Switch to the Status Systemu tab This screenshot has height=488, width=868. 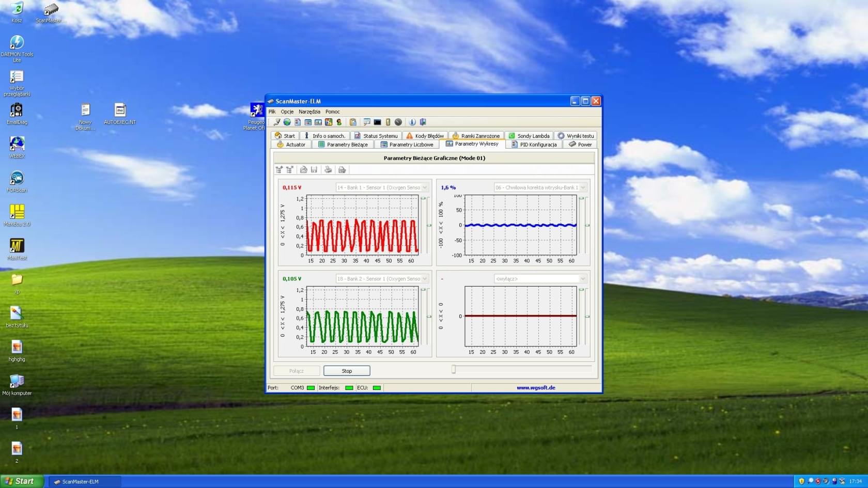coord(376,136)
